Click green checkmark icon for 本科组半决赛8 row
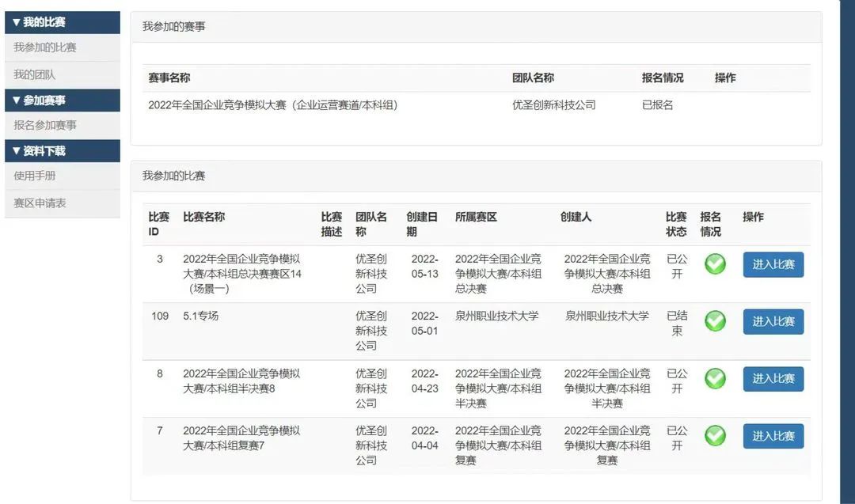 tap(715, 378)
